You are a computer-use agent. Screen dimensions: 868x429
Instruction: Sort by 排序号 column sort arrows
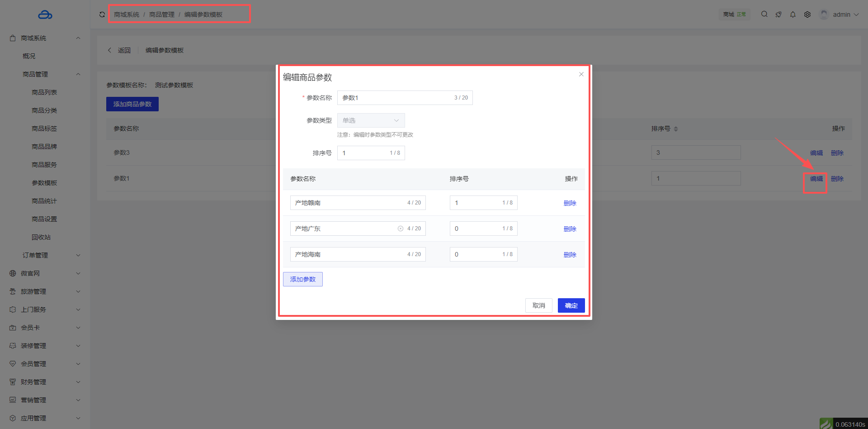click(x=676, y=129)
